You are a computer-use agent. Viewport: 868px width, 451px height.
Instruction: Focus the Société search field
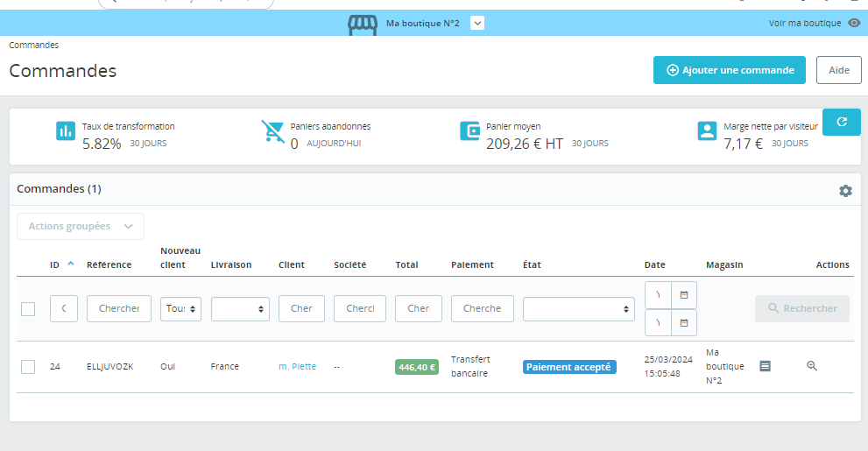(360, 309)
